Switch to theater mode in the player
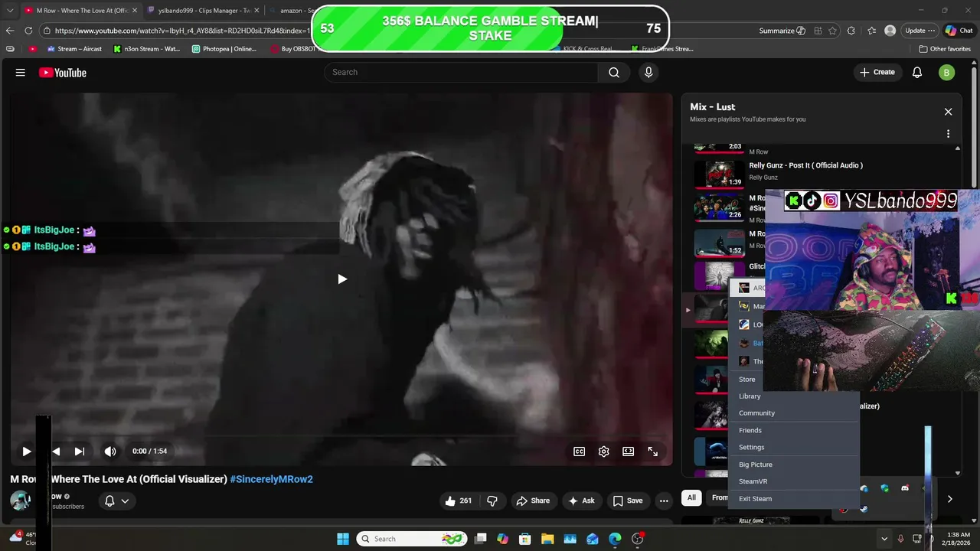This screenshot has height=551, width=980. tap(629, 452)
